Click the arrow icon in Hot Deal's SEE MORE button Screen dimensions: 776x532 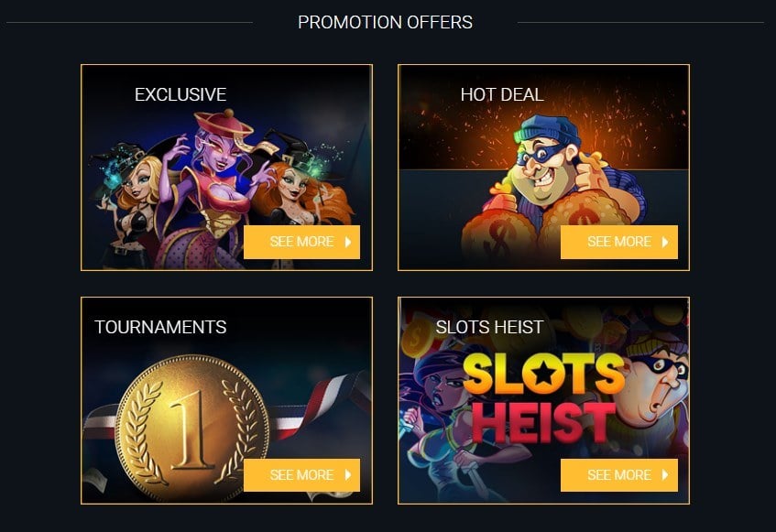tap(663, 242)
